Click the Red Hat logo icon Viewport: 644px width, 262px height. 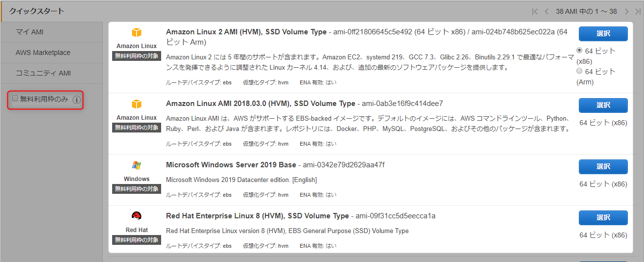pos(137,216)
